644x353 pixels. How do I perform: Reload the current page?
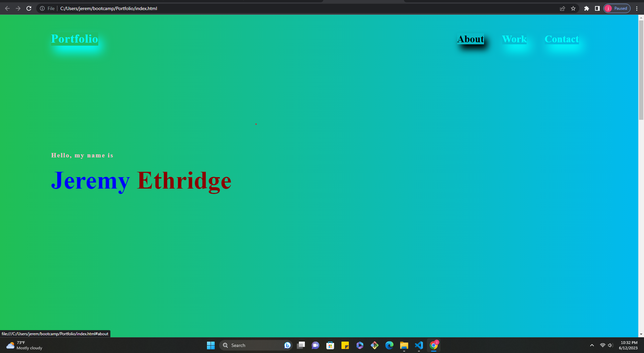point(29,8)
